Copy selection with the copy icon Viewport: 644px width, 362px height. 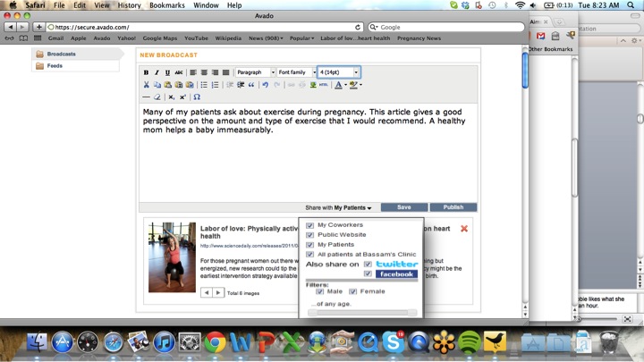pos(157,85)
